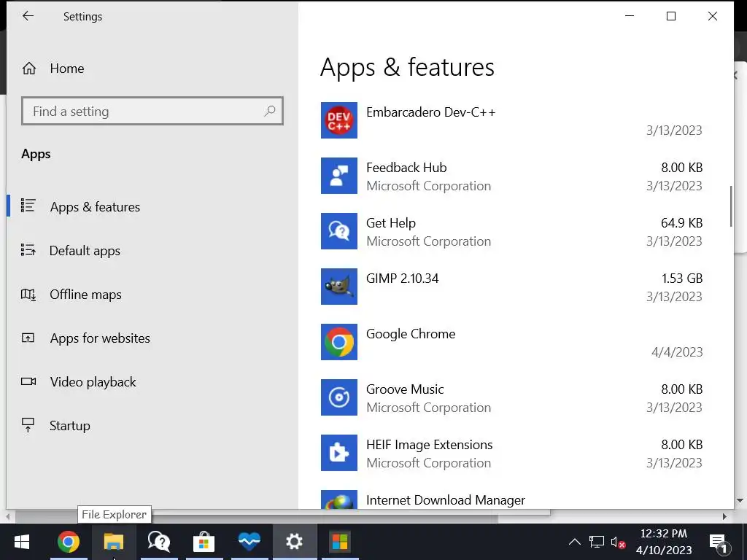Click the vertical scrollbar thumb in app list
The width and height of the screenshot is (747, 560).
click(730, 206)
